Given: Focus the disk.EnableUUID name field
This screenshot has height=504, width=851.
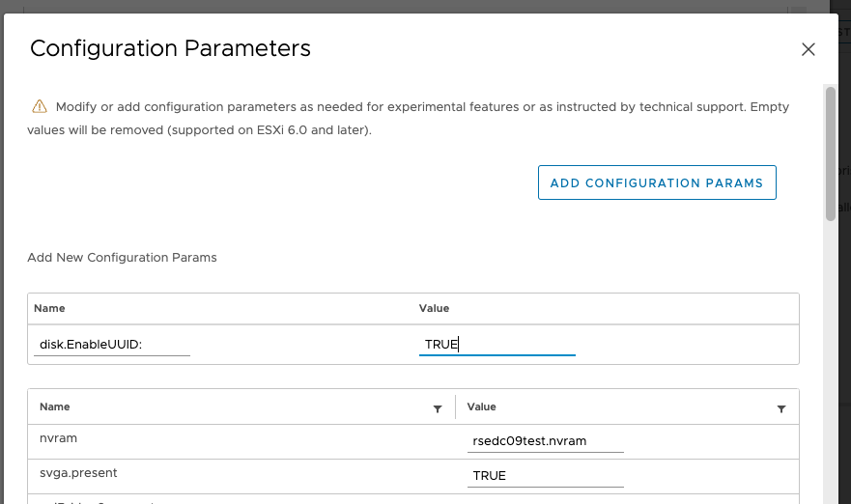Looking at the screenshot, I should pyautogui.click(x=111, y=344).
